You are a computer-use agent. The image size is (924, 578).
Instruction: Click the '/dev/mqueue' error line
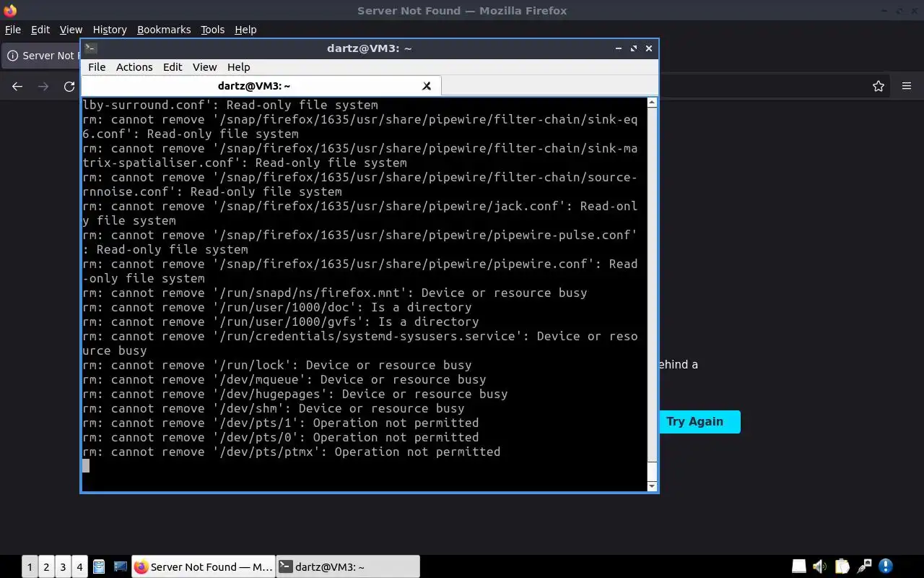284,379
